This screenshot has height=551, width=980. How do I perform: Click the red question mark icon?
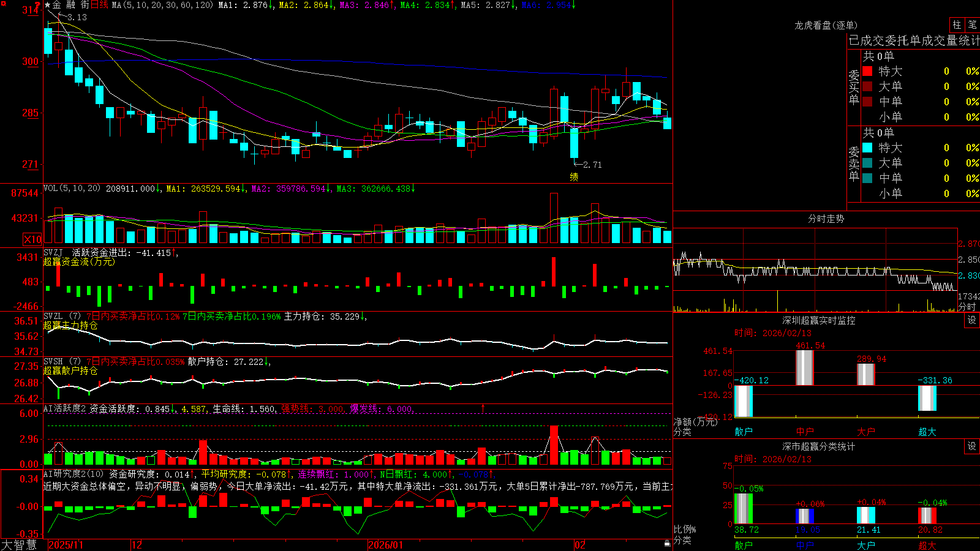tap(38, 6)
